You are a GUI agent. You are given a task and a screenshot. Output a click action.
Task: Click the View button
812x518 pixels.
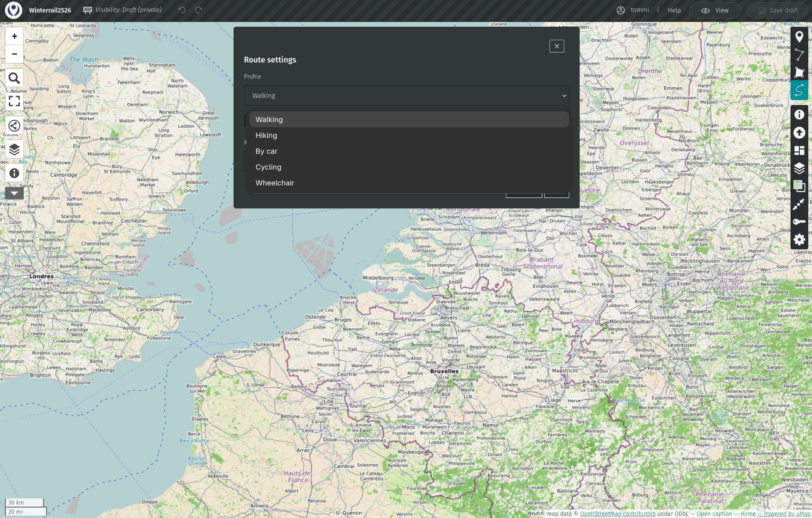pos(715,10)
